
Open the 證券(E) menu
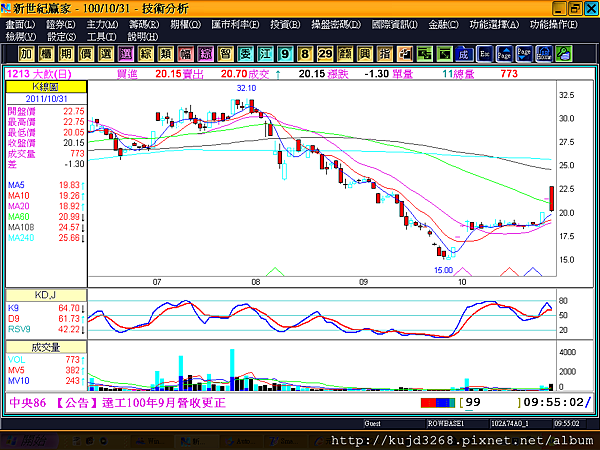point(60,25)
